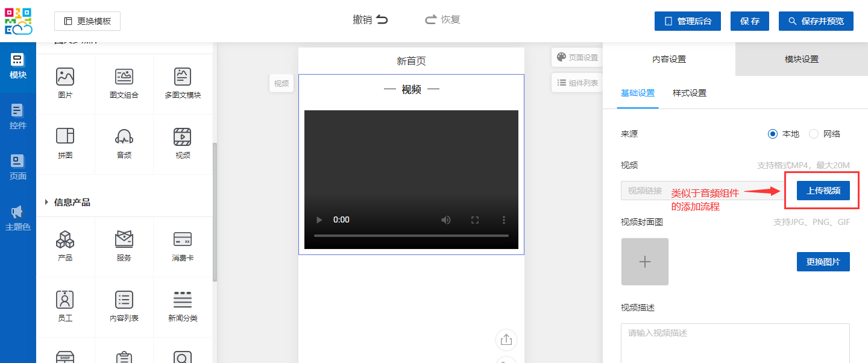Switch to the 模块设置 tab
Image resolution: width=868 pixels, height=363 pixels.
coord(801,59)
